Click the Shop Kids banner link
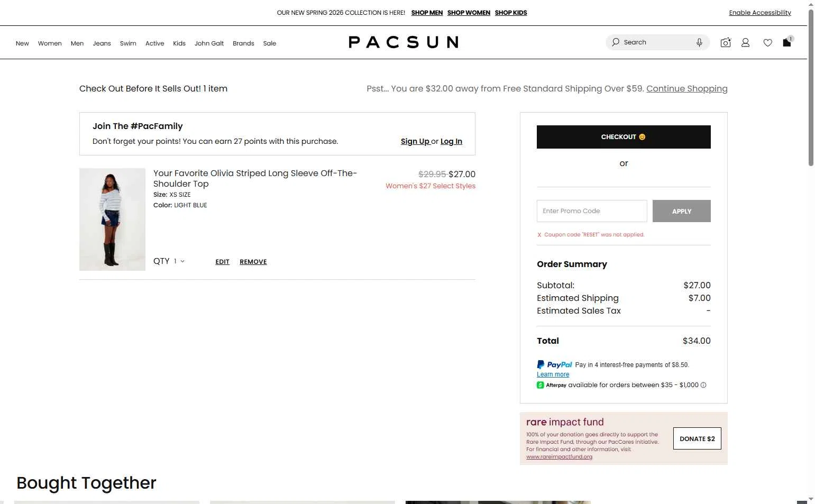The image size is (815, 504). point(511,13)
